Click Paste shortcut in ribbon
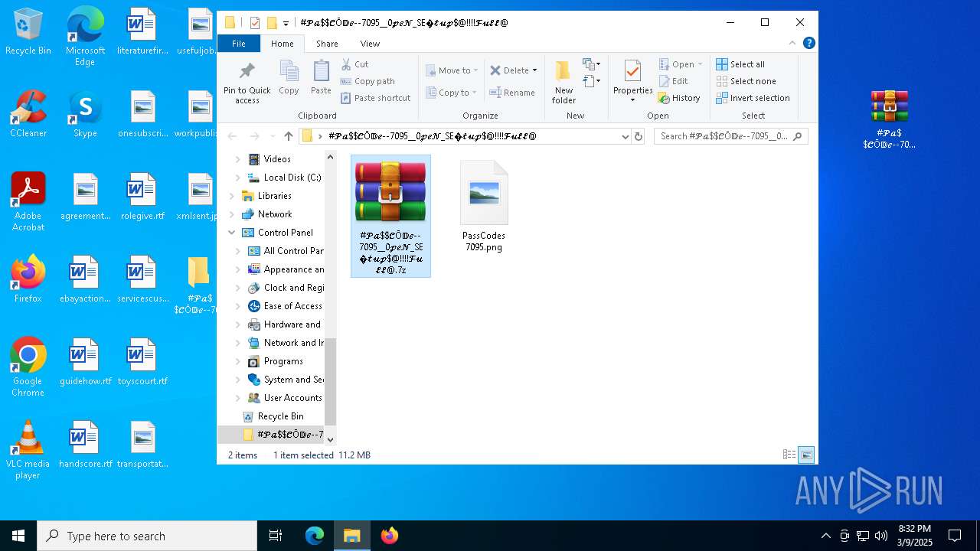This screenshot has height=551, width=980. click(x=375, y=98)
